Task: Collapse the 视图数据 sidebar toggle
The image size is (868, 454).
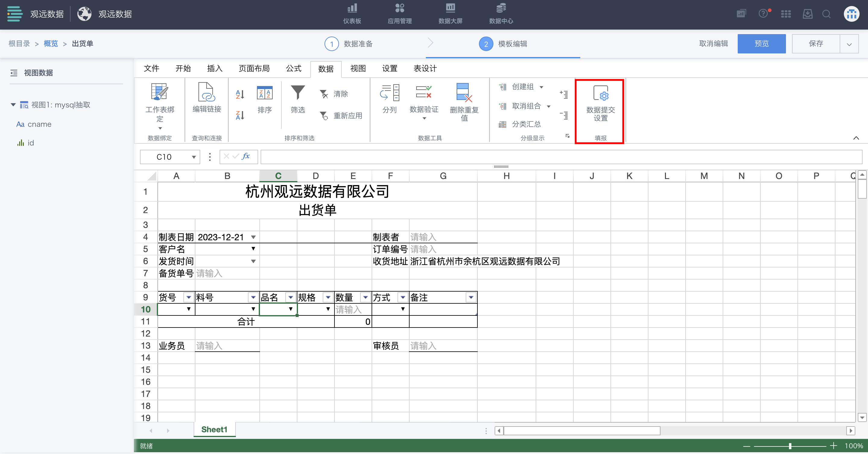Action: (x=14, y=73)
